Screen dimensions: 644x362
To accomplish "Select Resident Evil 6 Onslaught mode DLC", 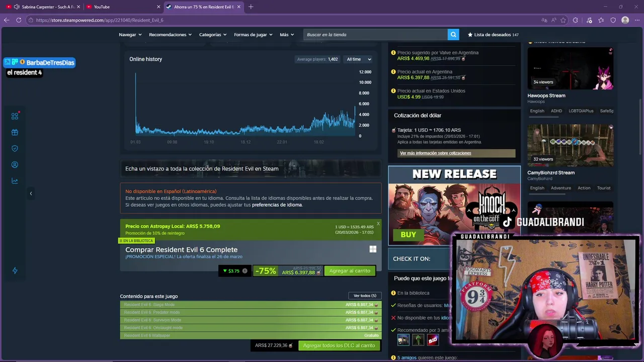I will tap(251, 328).
